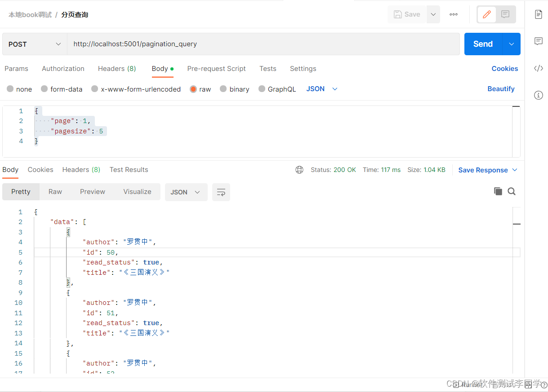Open the Pre-request Script tab
This screenshot has width=548, height=392.
click(217, 69)
